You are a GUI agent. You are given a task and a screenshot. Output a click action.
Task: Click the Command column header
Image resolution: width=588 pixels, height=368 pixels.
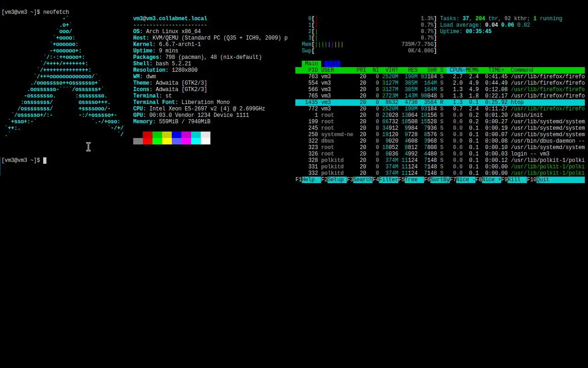tap(522, 70)
